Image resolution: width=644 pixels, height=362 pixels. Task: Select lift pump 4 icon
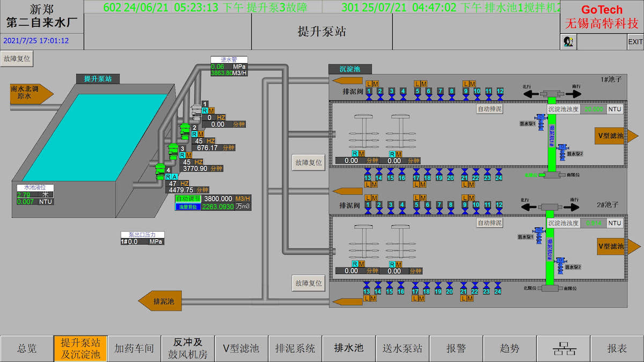(159, 171)
